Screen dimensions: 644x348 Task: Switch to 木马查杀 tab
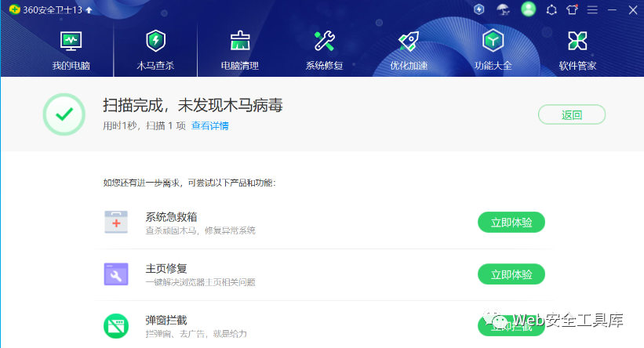coord(155,50)
